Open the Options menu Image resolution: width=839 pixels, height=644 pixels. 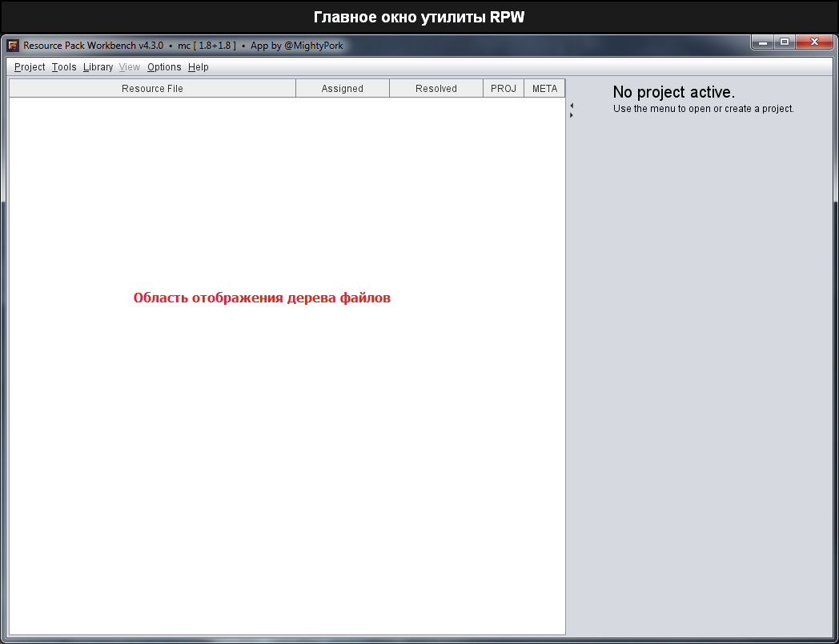(164, 67)
